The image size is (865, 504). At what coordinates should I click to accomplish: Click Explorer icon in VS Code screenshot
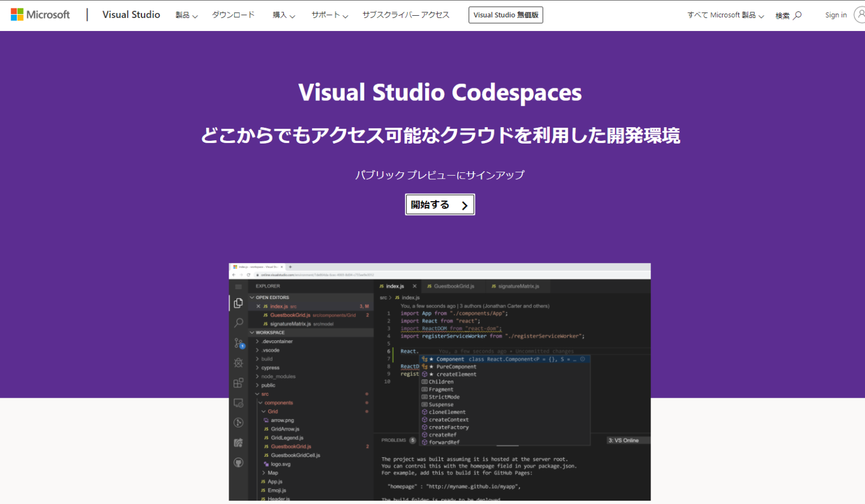(238, 303)
